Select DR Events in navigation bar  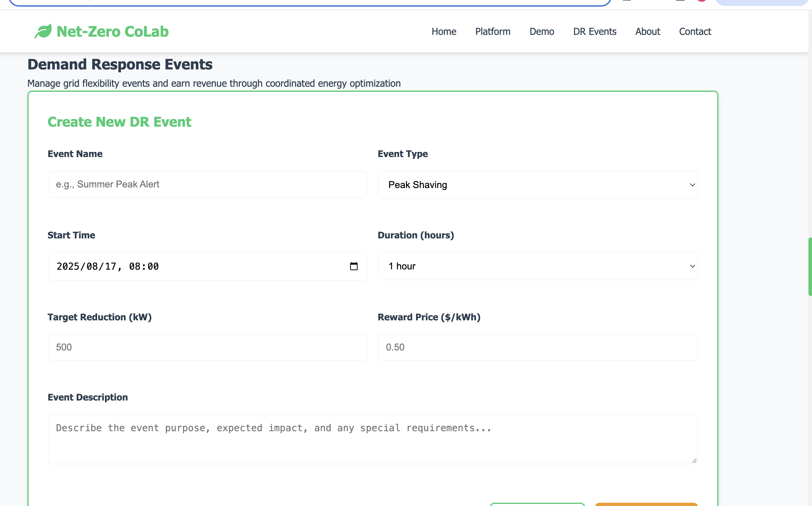click(594, 32)
